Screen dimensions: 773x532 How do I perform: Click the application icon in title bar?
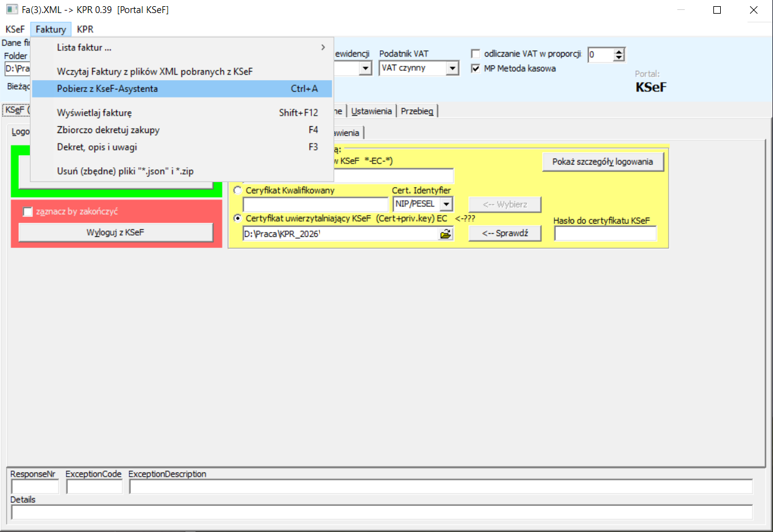pyautogui.click(x=11, y=10)
